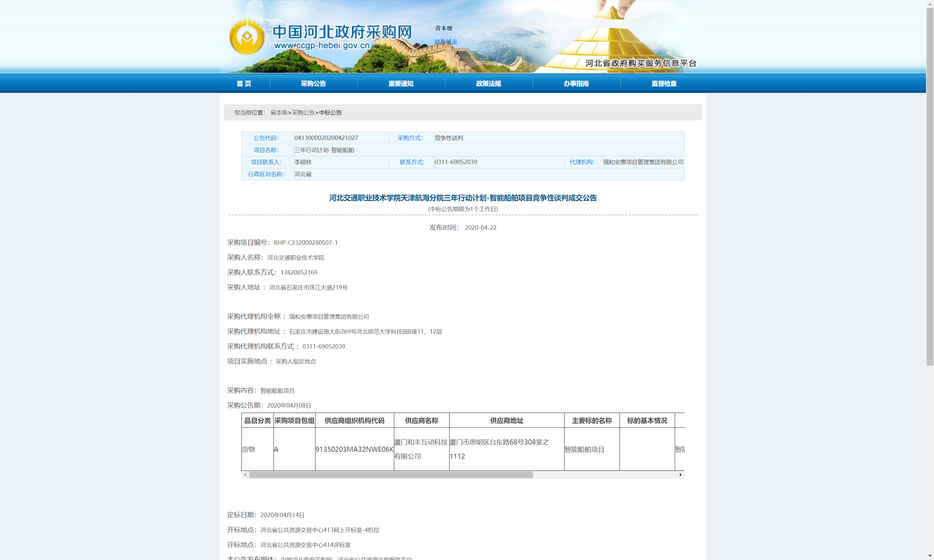Open the 首页 navigation item
Image resolution: width=934 pixels, height=560 pixels.
point(244,83)
